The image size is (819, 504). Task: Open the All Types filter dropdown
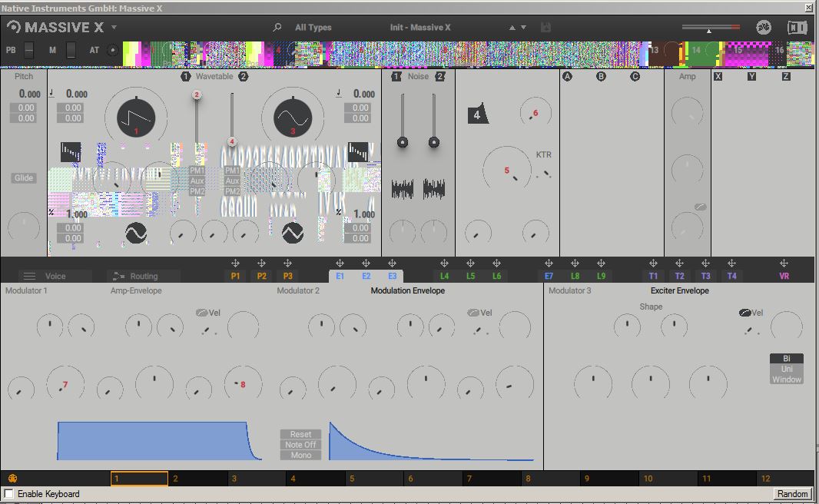click(x=313, y=27)
